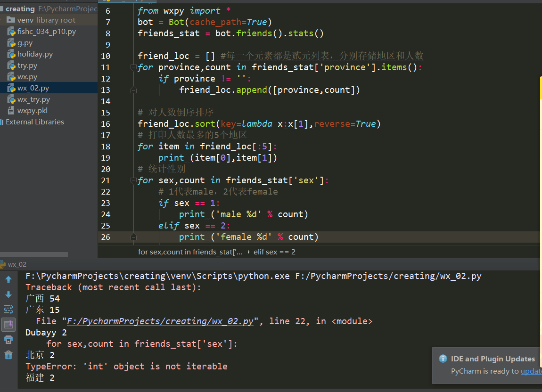Click the code line from wxpy import *
Image resolution: width=542 pixels, height=392 pixels.
(x=184, y=11)
